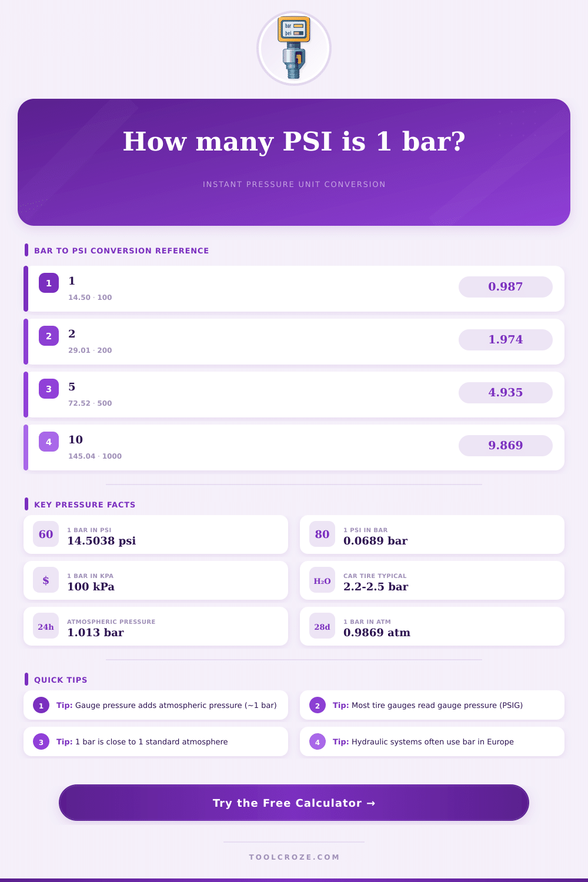Click the Try the Free Calculator button
This screenshot has height=882, width=588.
(294, 803)
